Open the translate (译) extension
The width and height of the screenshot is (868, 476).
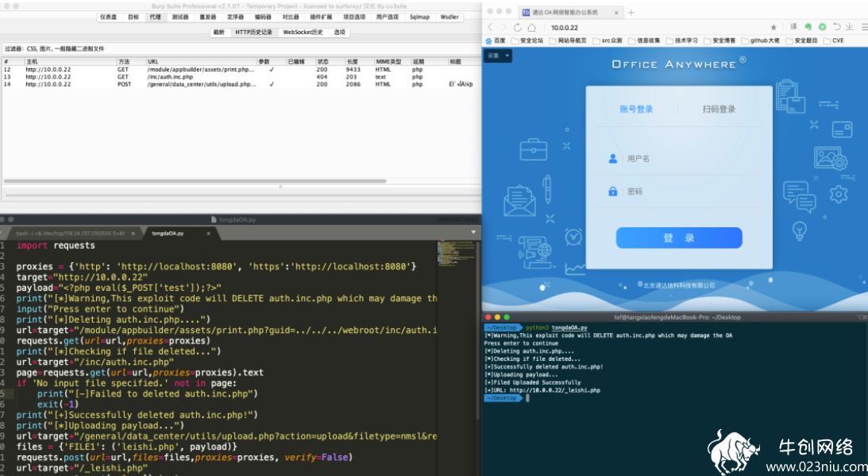pos(793,26)
